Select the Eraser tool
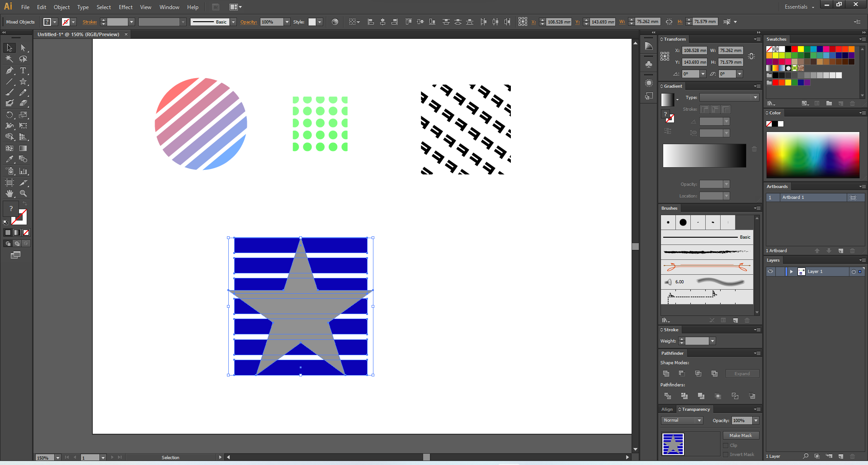868x465 pixels. click(23, 103)
